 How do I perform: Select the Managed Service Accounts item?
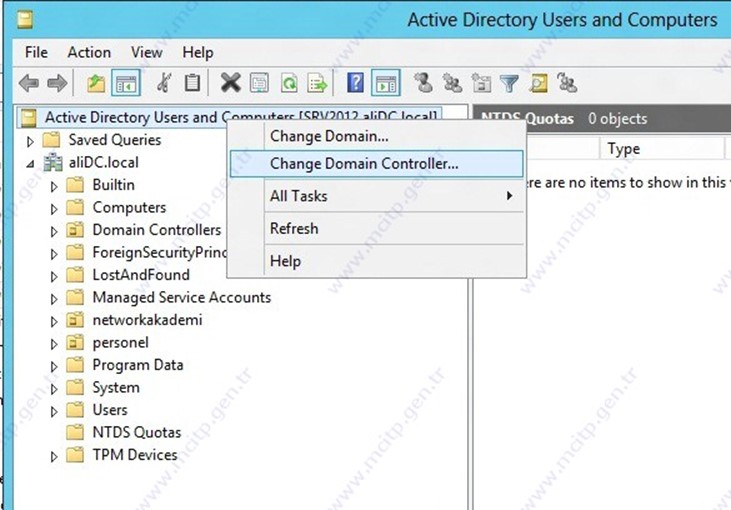[x=182, y=297]
